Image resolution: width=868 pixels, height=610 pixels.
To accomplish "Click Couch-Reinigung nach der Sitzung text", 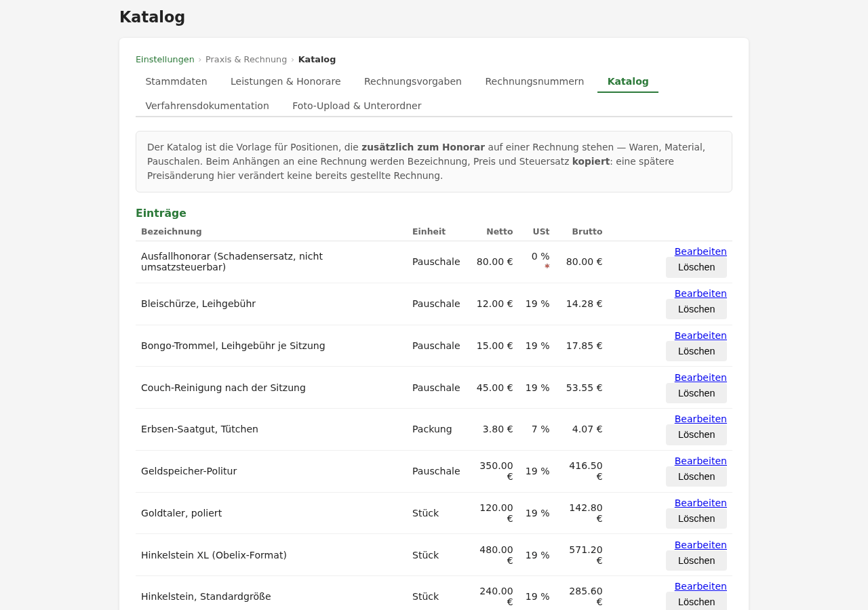I will pyautogui.click(x=223, y=388).
